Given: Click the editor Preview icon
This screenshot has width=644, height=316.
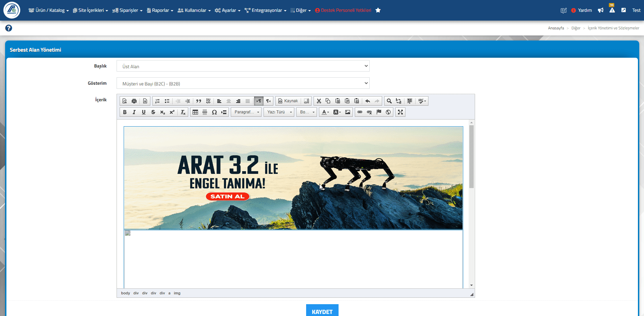Looking at the screenshot, I should coord(125,101).
